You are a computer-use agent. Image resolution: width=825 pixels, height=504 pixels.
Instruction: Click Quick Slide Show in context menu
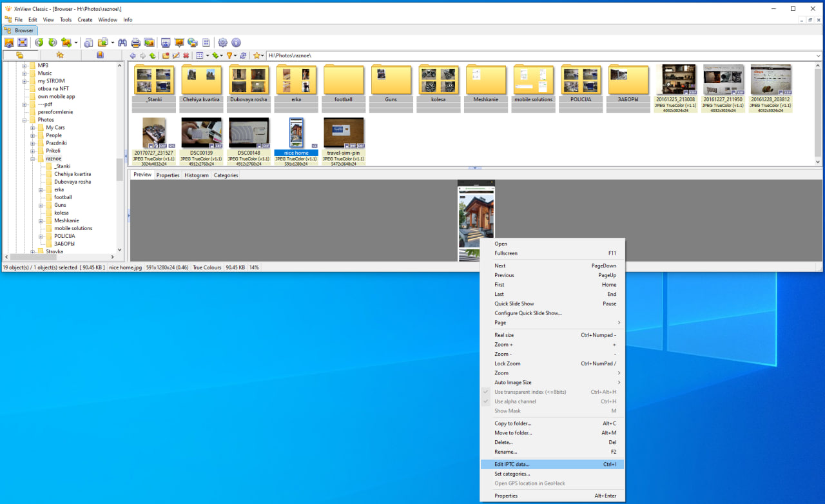coord(552,304)
